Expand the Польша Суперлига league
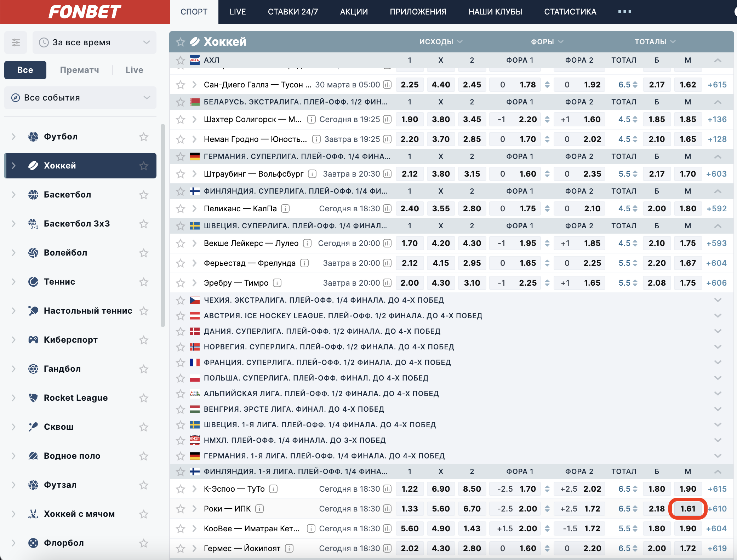Image resolution: width=737 pixels, height=560 pixels. coord(718,378)
